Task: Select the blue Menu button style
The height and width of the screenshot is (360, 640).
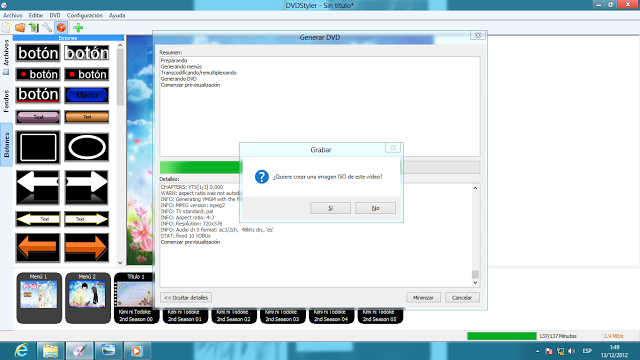Action: pos(87,95)
